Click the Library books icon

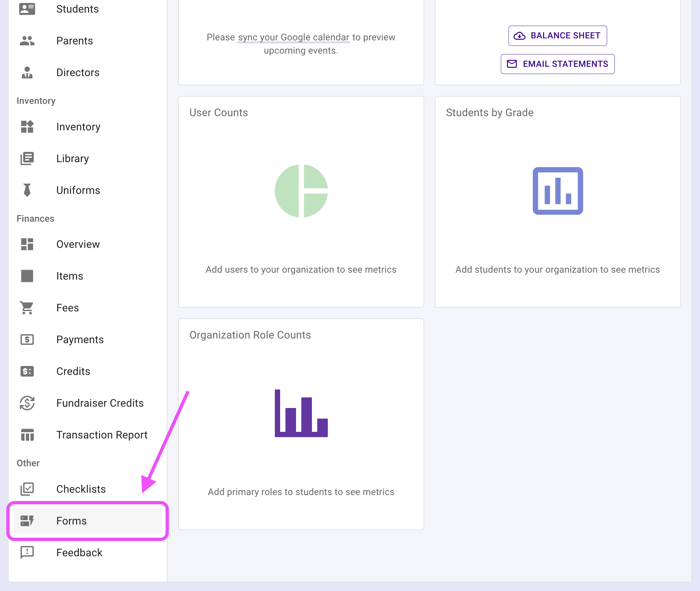coord(27,159)
